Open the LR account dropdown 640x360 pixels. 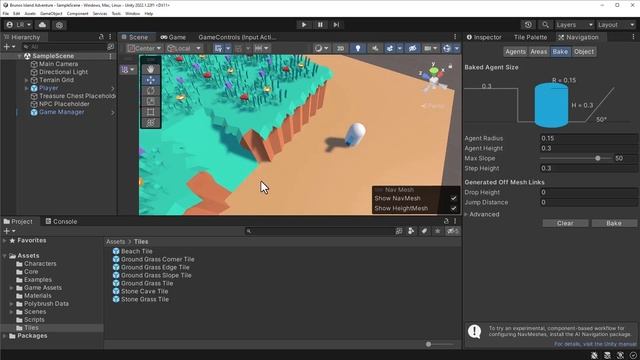[19, 25]
